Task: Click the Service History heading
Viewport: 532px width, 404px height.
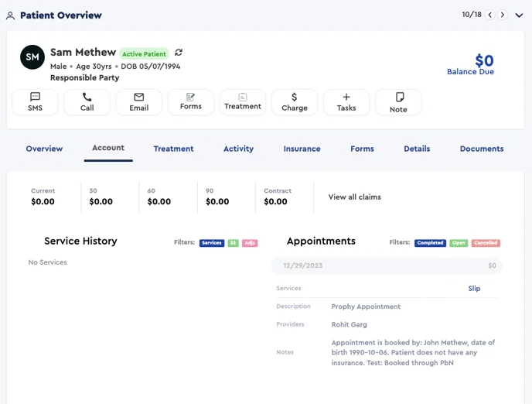Action: point(80,241)
